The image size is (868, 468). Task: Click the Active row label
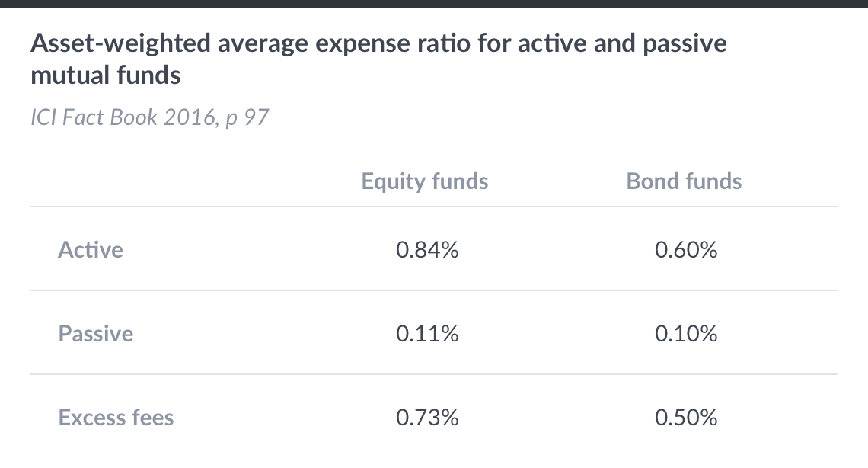tap(91, 250)
